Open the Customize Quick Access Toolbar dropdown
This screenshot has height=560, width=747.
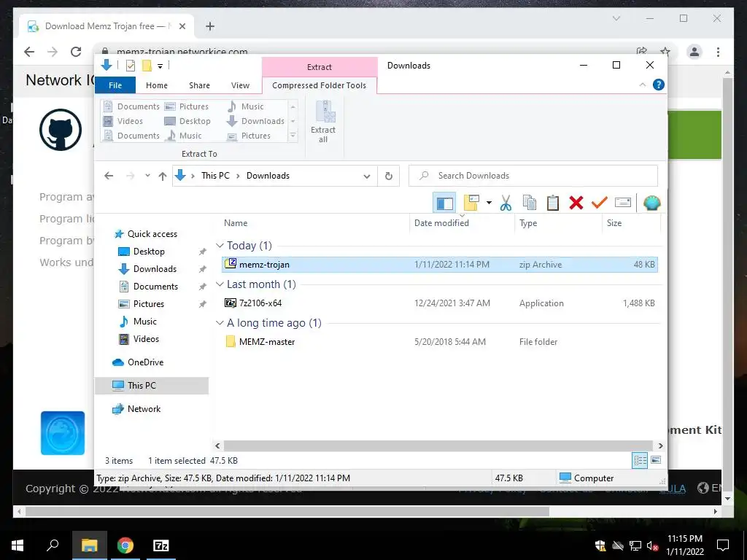point(160,66)
